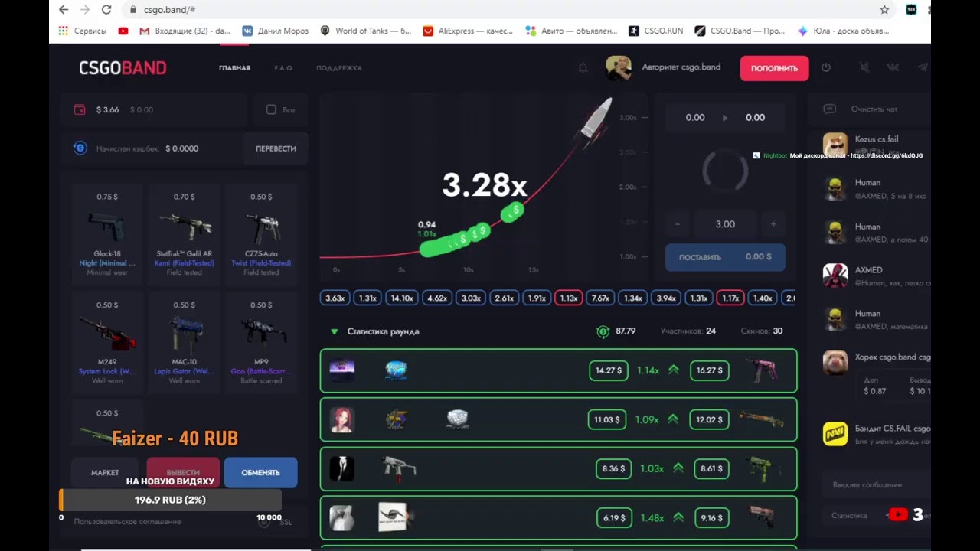Open the 3.94x history round

(x=666, y=298)
